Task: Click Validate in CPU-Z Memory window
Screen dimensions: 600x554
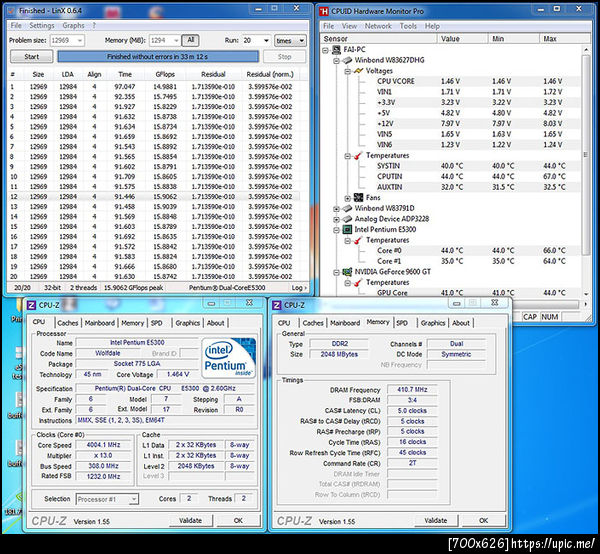Action: (435, 520)
